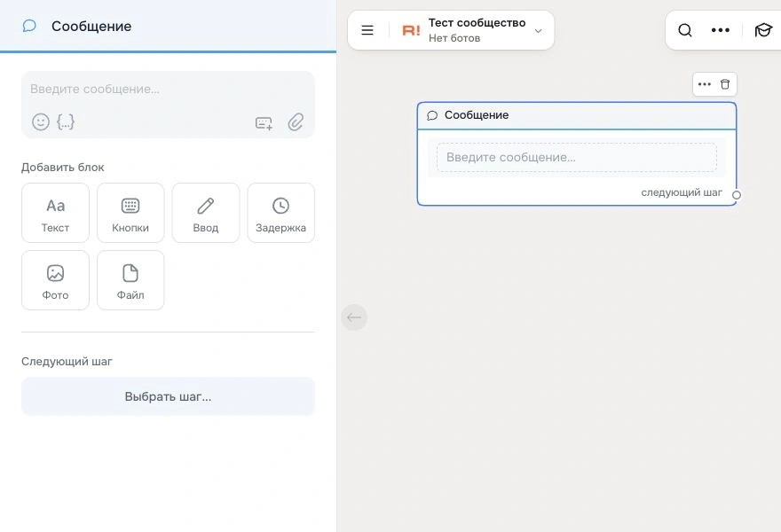Click the 'Следующий шаг' label in panel
The width and height of the screenshot is (781, 532).
[x=67, y=361]
